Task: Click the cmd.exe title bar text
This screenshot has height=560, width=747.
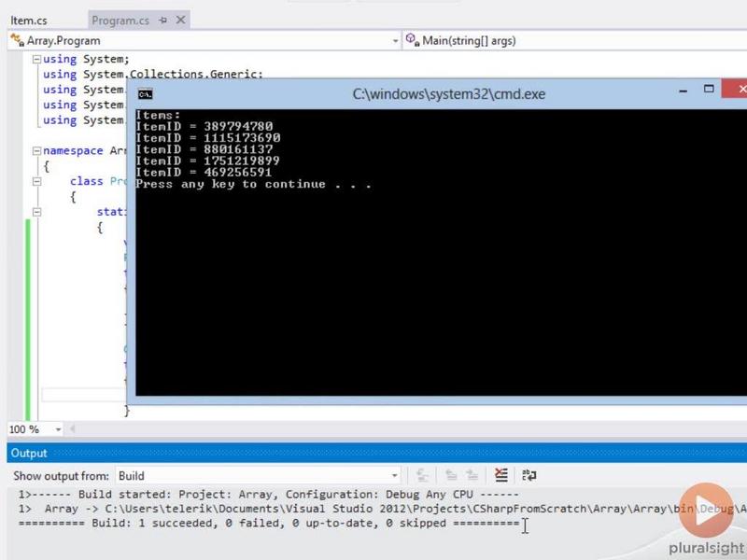Action: 449,94
